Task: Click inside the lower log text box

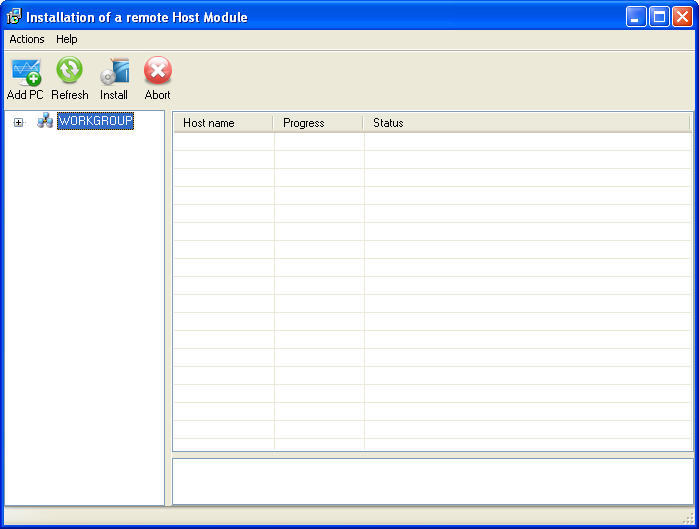Action: [x=433, y=482]
